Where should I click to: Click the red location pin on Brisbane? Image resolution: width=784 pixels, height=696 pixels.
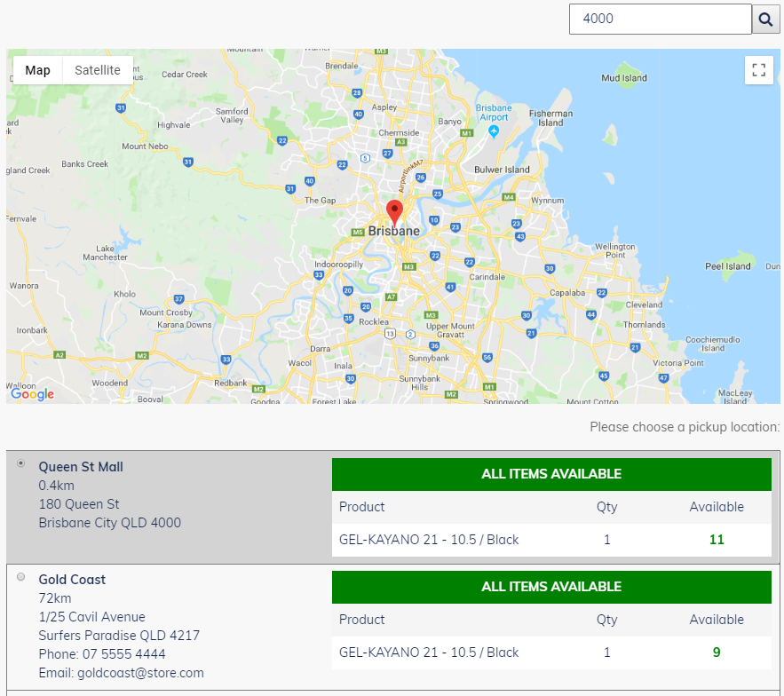coord(394,213)
